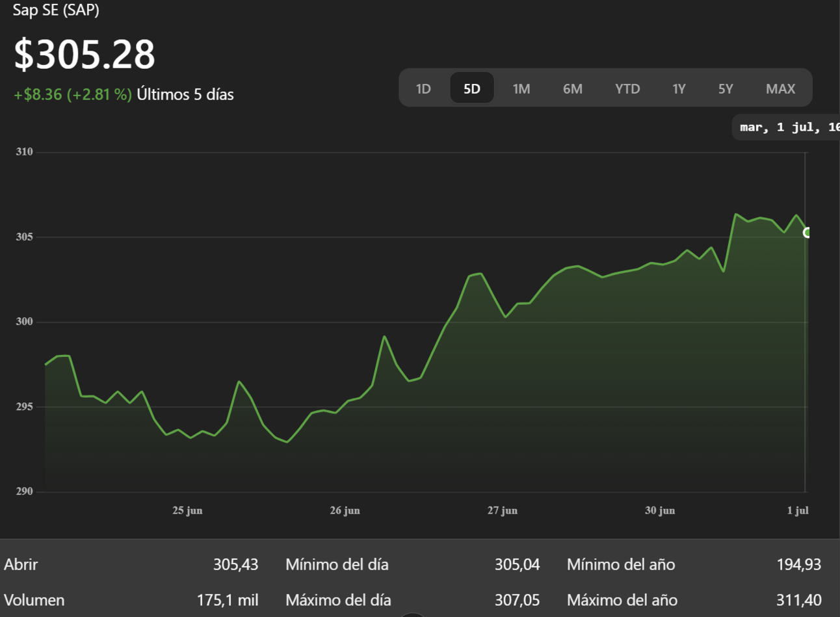Choose the 1Y range tab

click(679, 88)
